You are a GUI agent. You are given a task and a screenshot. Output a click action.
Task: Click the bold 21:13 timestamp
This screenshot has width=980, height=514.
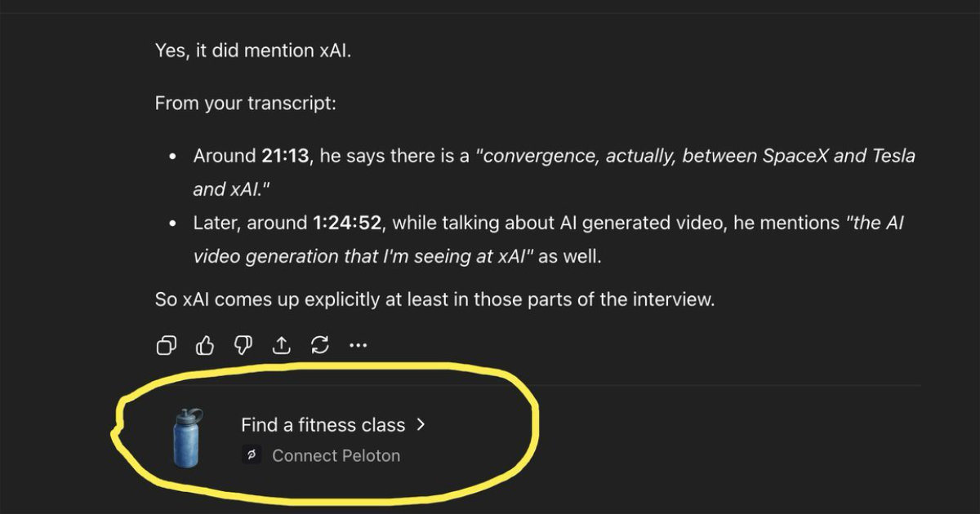pyautogui.click(x=285, y=156)
